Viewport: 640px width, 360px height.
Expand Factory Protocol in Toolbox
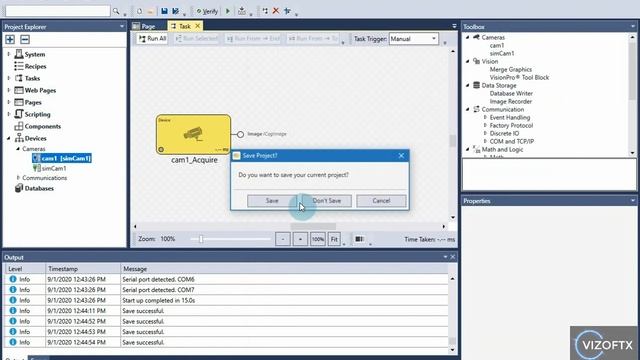tap(485, 125)
